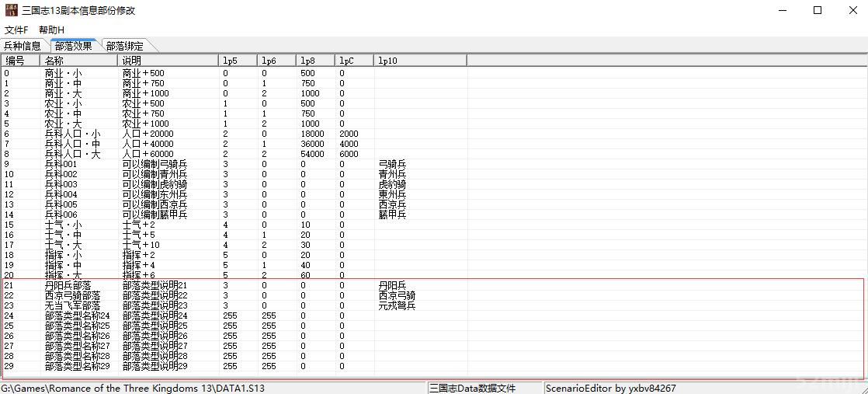This screenshot has width=868, height=394.
Task: Select the 无当飞军部落 row
Action: pos(72,305)
